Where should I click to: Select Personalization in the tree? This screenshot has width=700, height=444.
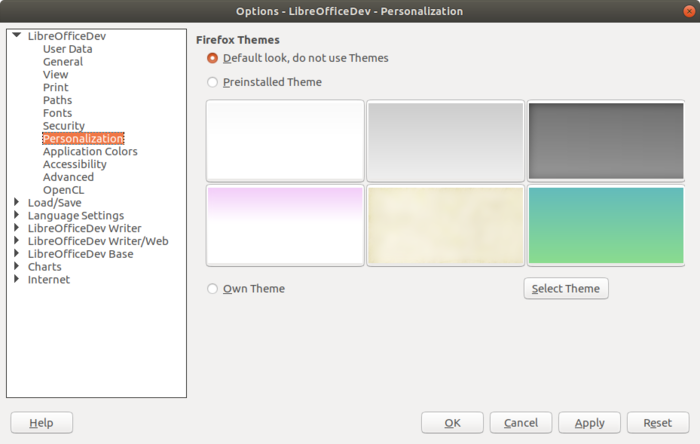click(x=83, y=139)
